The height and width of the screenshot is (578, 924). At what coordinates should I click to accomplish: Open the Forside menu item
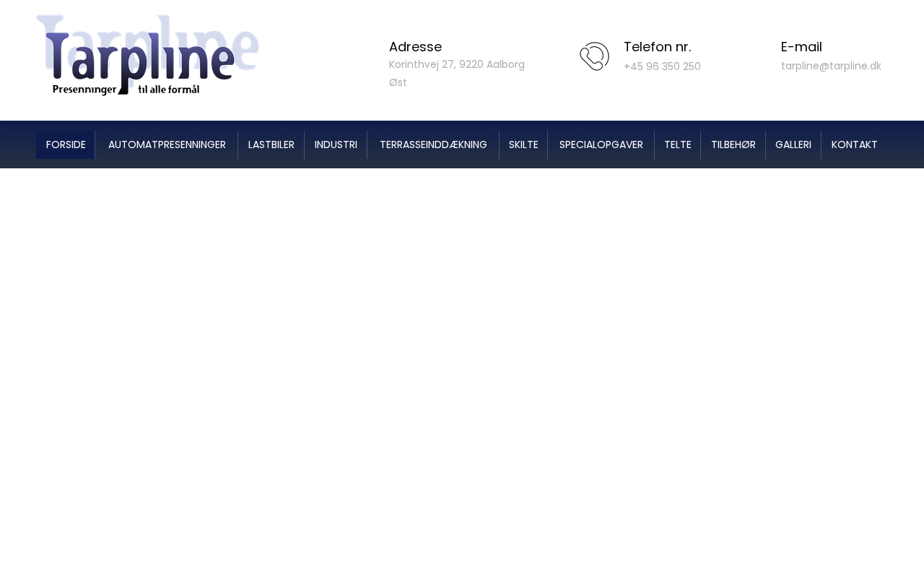(66, 144)
